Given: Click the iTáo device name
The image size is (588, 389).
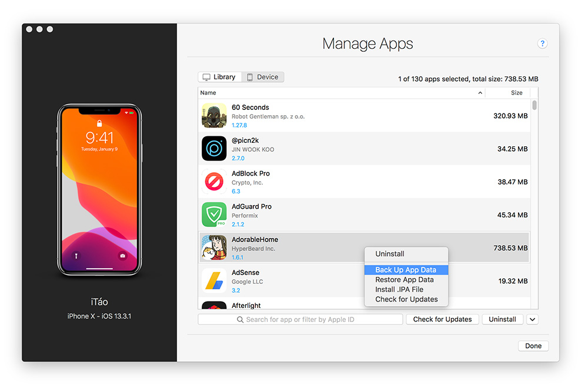Looking at the screenshot, I should coord(99,301).
